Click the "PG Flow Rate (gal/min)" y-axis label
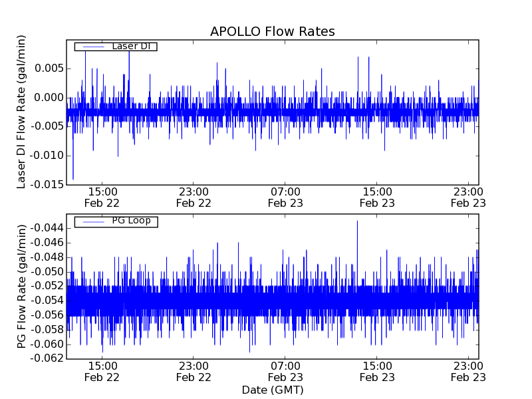 click(22, 286)
